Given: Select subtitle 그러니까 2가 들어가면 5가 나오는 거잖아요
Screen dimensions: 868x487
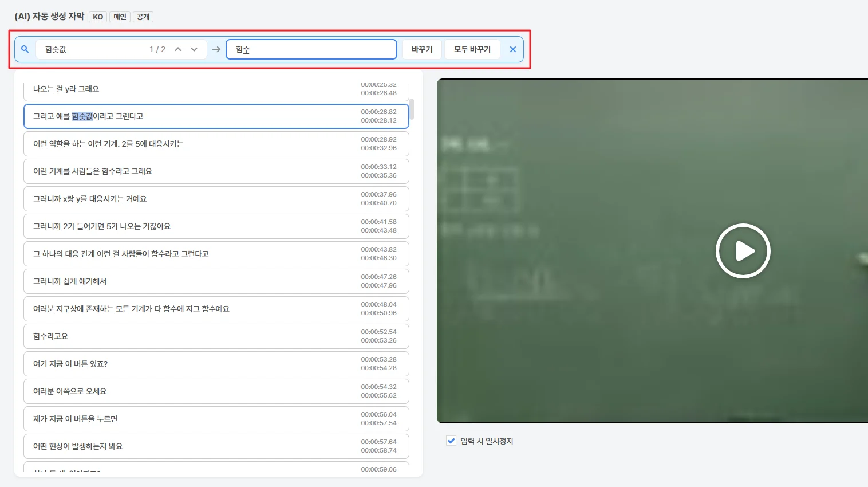Looking at the screenshot, I should 216,226.
